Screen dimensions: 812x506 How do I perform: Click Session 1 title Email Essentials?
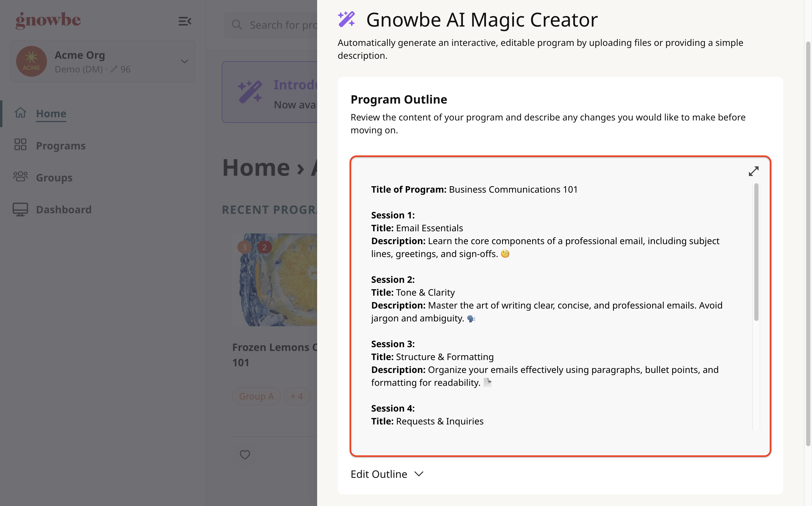(x=429, y=228)
